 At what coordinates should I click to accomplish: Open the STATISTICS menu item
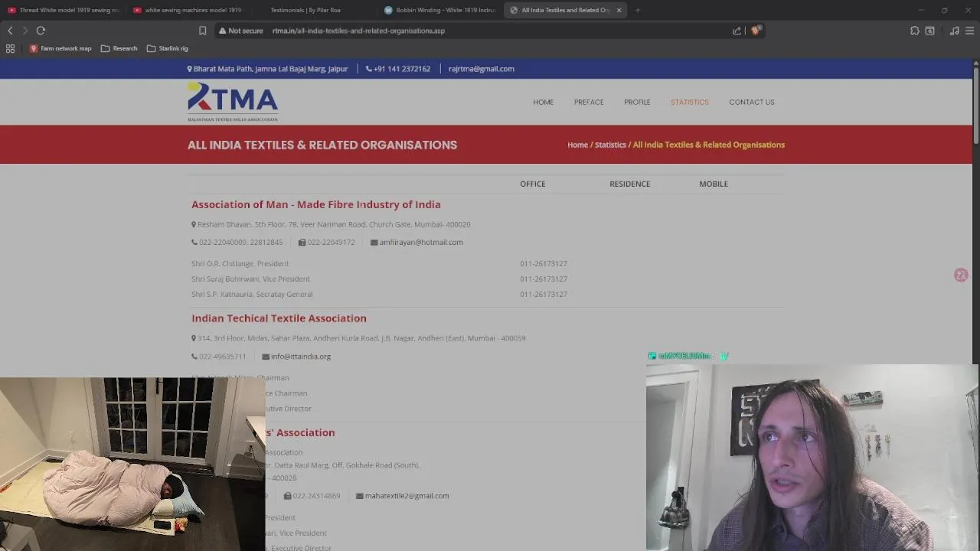[x=690, y=102]
